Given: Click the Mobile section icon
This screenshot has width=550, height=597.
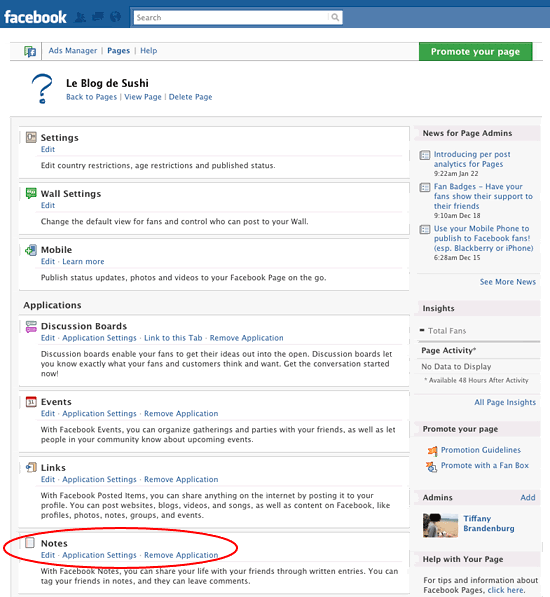Looking at the screenshot, I should click(x=31, y=250).
